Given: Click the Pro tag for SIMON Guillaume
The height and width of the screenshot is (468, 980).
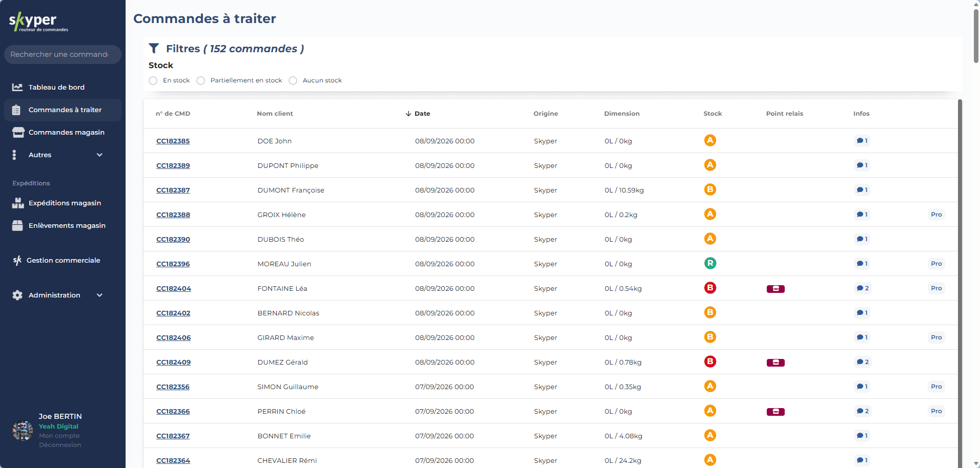Looking at the screenshot, I should point(936,387).
